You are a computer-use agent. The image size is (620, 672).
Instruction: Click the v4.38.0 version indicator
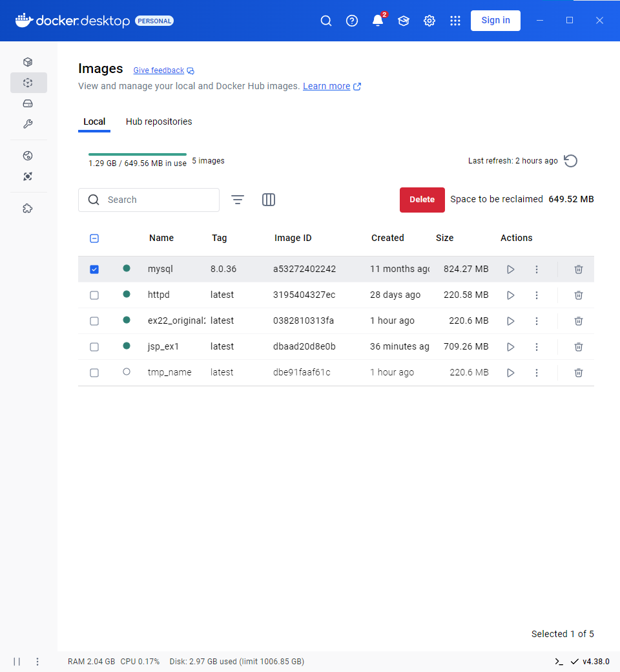tap(595, 661)
